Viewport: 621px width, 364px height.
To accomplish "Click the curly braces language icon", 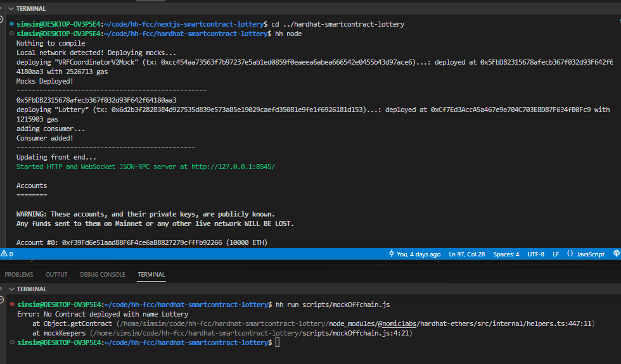I will [x=570, y=254].
